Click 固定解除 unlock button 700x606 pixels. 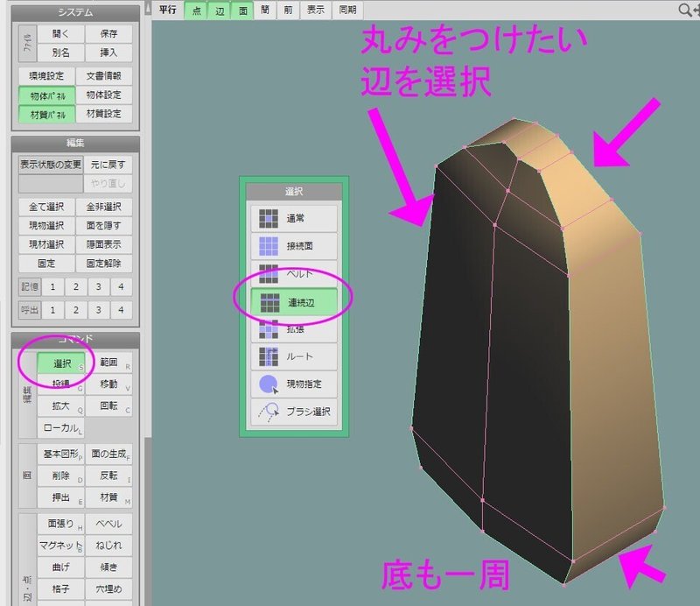pyautogui.click(x=104, y=264)
